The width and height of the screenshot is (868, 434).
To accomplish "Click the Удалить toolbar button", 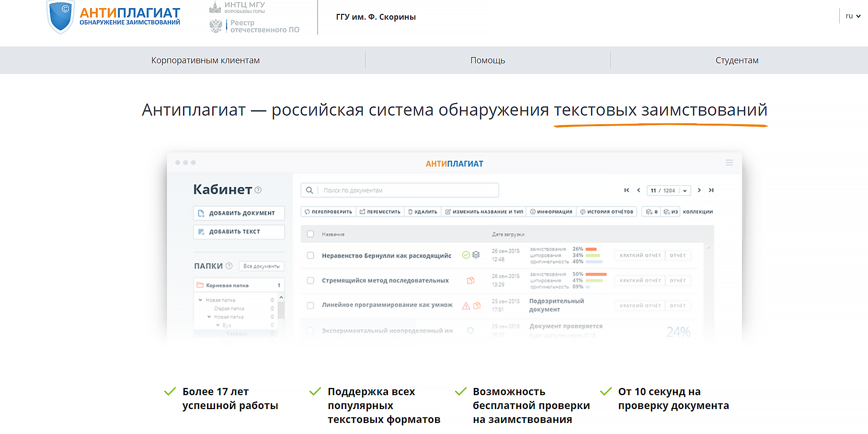I will coord(423,211).
